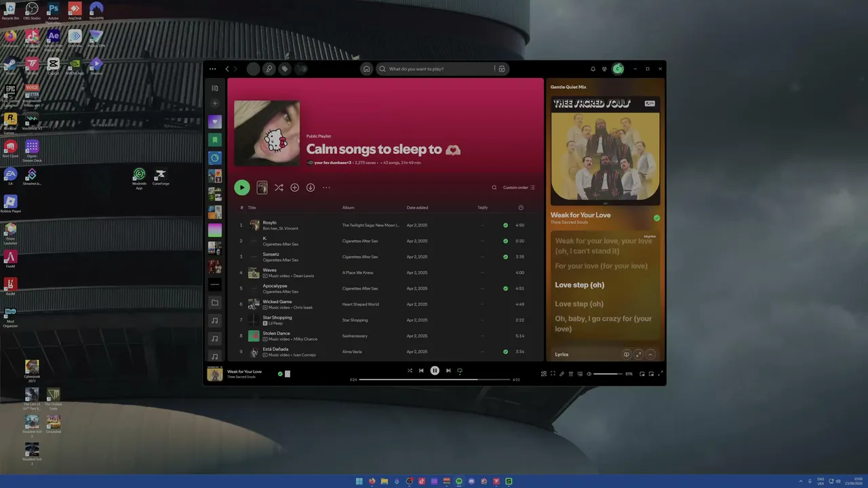The width and height of the screenshot is (868, 488).
Task: Open the playlist cover image
Action: [x=267, y=134]
